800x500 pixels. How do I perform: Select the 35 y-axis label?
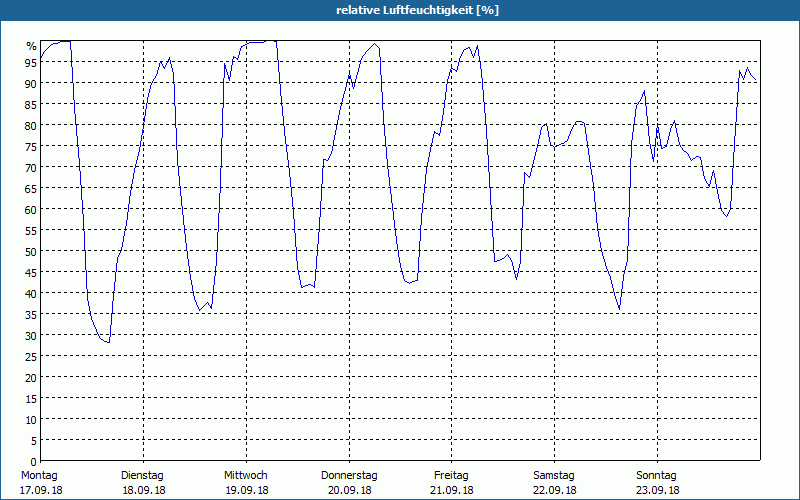point(31,315)
